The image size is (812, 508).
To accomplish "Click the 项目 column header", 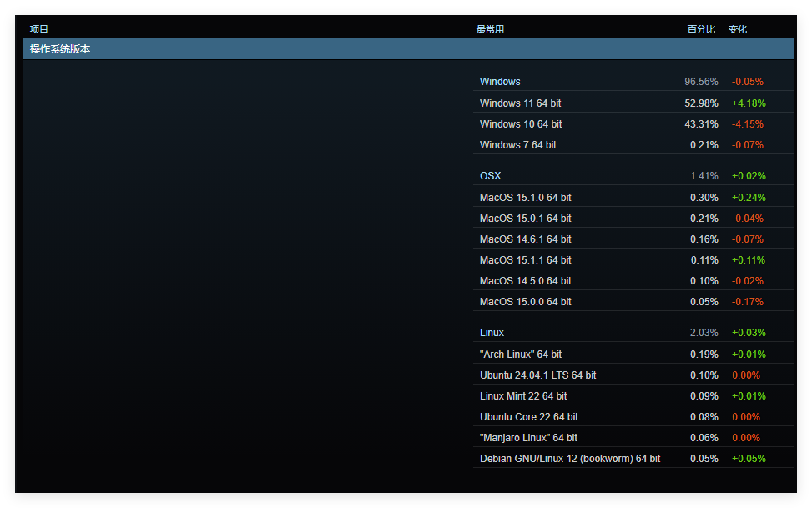I will click(x=39, y=29).
